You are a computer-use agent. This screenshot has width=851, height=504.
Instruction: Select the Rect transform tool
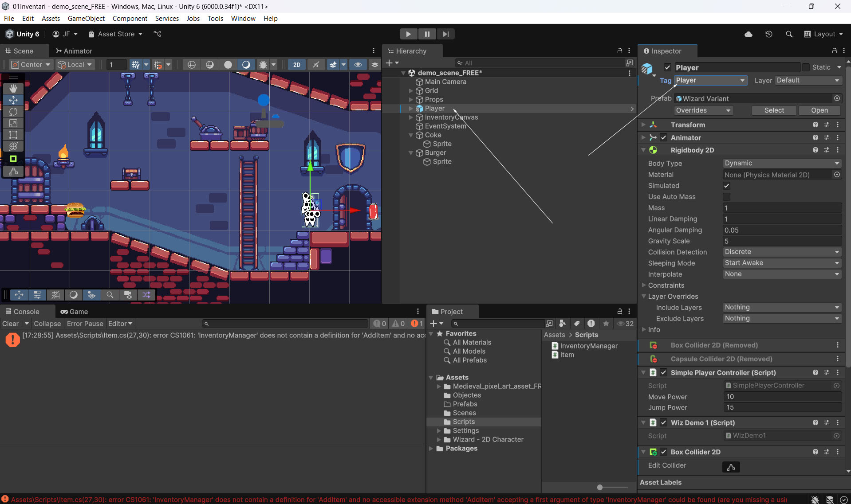(x=13, y=135)
